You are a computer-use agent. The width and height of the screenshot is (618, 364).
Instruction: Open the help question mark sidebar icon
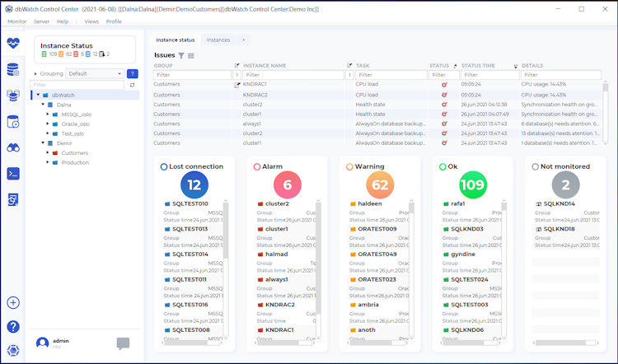tap(13, 327)
